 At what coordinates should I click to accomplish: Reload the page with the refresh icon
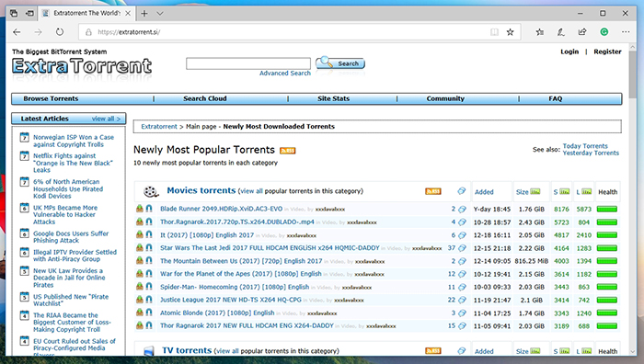pos(60,32)
